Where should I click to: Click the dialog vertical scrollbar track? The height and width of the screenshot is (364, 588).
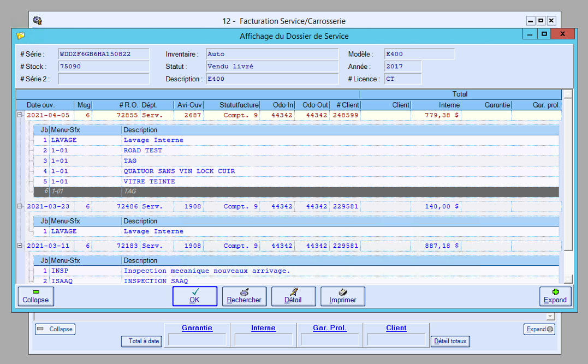coord(568,262)
